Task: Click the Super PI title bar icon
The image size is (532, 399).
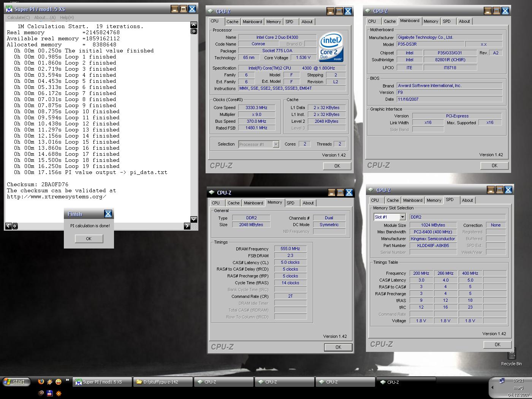Action: click(9, 9)
